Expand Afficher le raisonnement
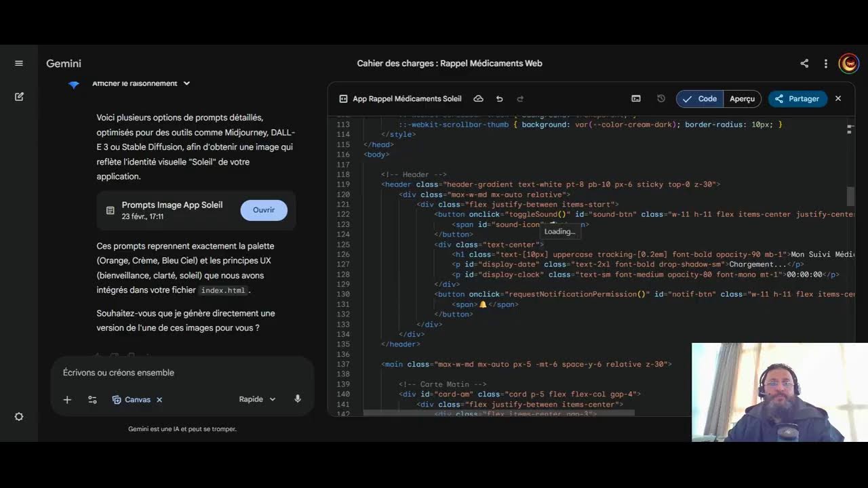868x488 pixels. click(x=142, y=83)
